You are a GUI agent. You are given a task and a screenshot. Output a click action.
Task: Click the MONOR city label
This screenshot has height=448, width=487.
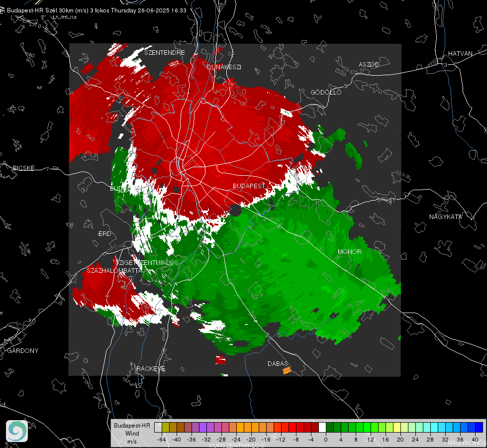pos(349,251)
